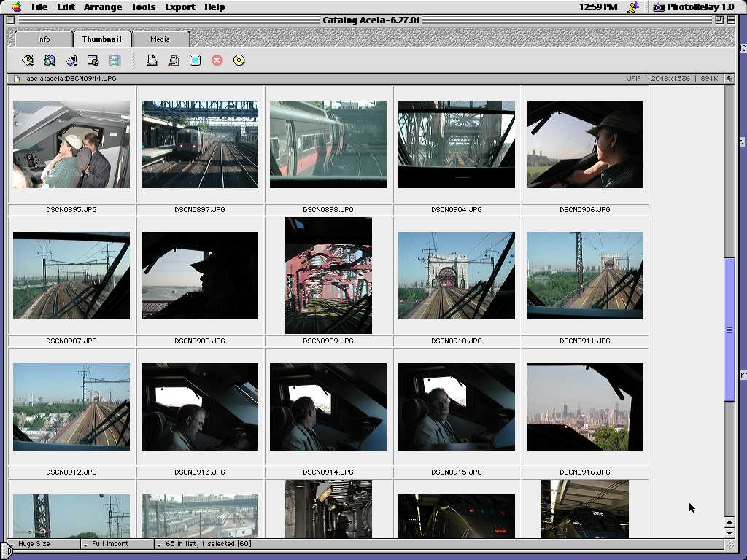Image resolution: width=747 pixels, height=560 pixels.
Task: Open the Export menu
Action: [x=179, y=7]
